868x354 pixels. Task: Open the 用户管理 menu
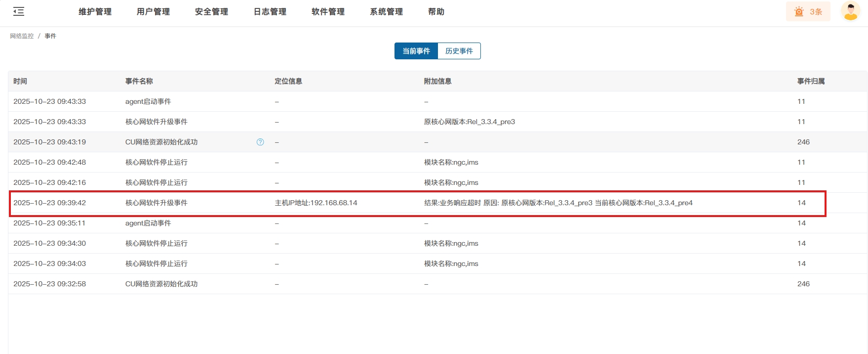153,12
